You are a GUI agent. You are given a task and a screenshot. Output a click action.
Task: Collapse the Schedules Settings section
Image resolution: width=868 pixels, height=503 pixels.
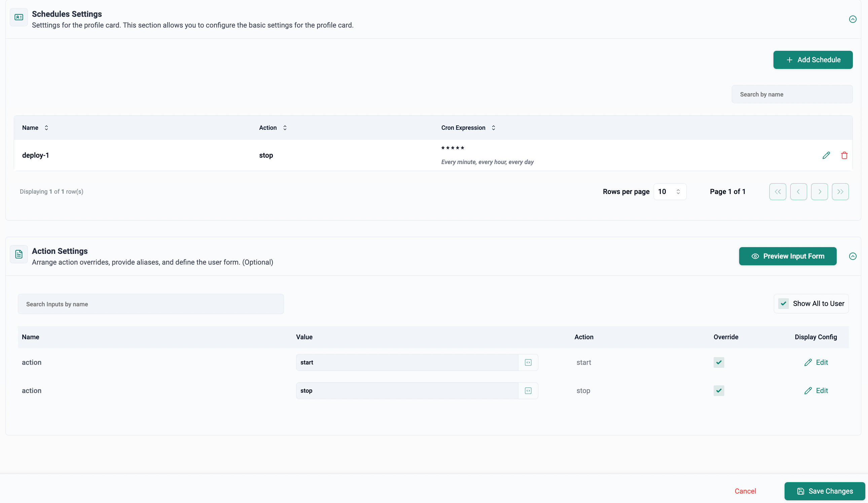click(x=852, y=19)
